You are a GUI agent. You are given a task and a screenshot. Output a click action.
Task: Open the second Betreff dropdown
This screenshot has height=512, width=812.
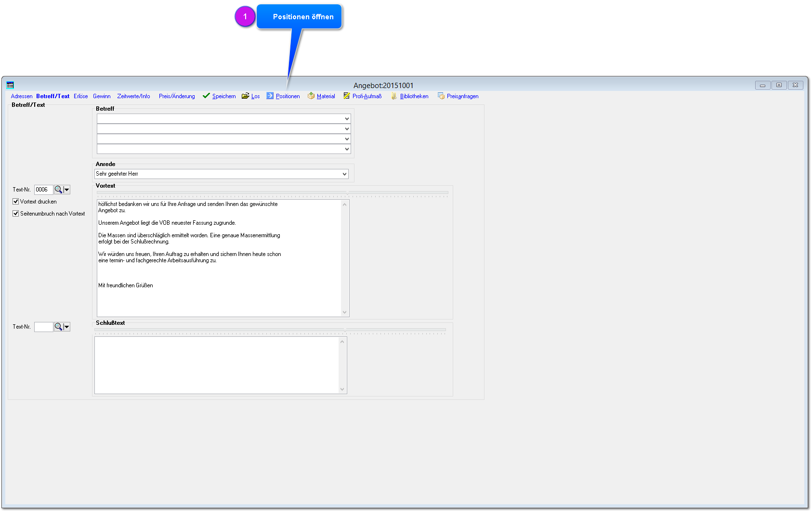click(347, 129)
